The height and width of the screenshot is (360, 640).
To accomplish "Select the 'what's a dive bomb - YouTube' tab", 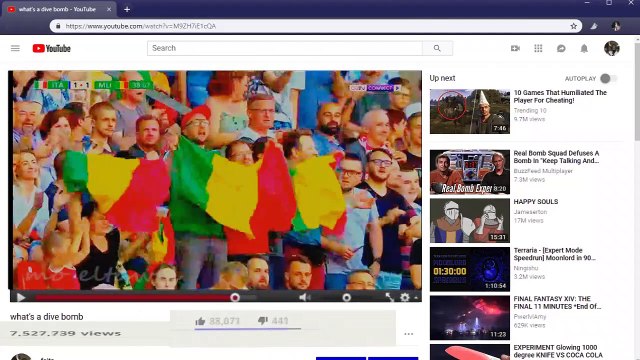I will click(x=58, y=9).
